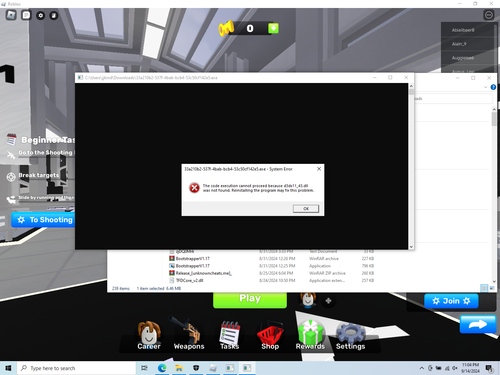Open the Career menu
Image resolution: width=500 pixels, height=375 pixels.
(149, 335)
